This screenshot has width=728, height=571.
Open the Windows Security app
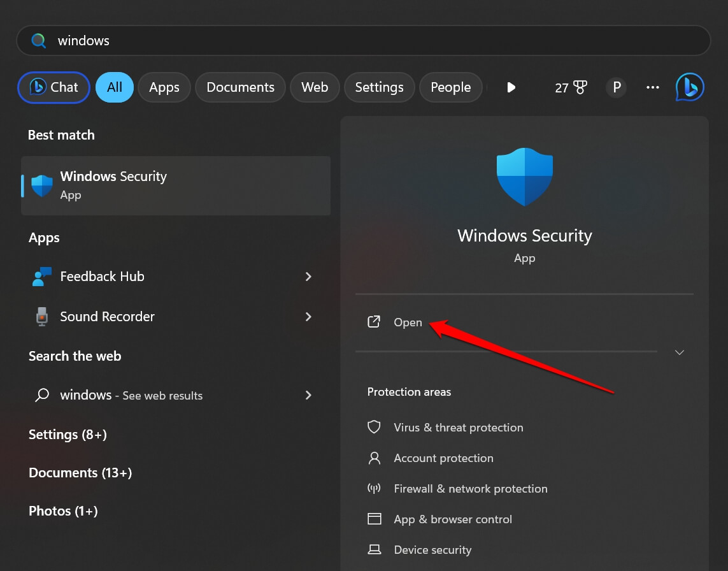(x=113, y=185)
